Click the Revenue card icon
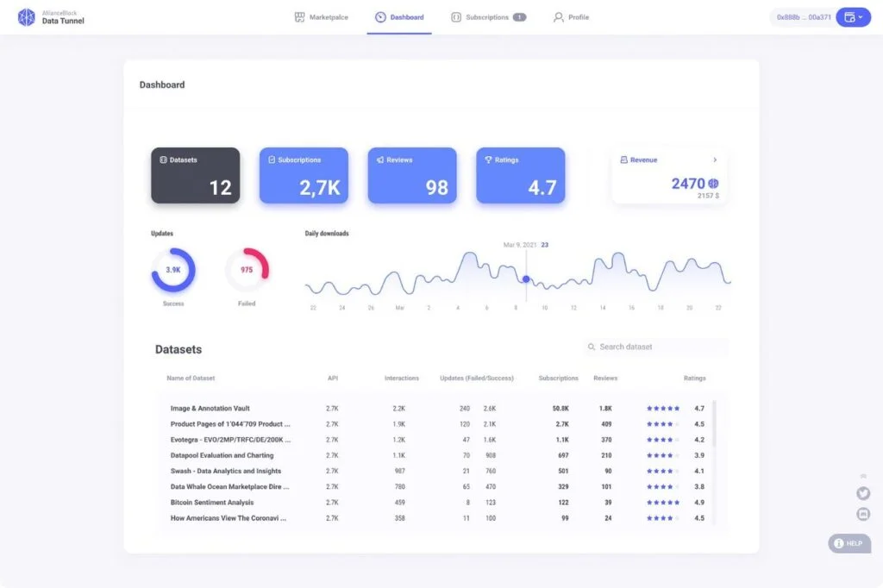Viewport: 883px width, 588px height. 623,160
